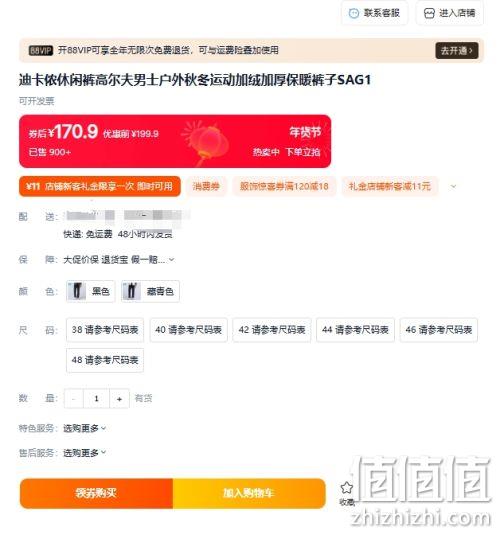Select the 藏青色 navy color option
Viewport: 500px width, 535px height.
coord(150,291)
